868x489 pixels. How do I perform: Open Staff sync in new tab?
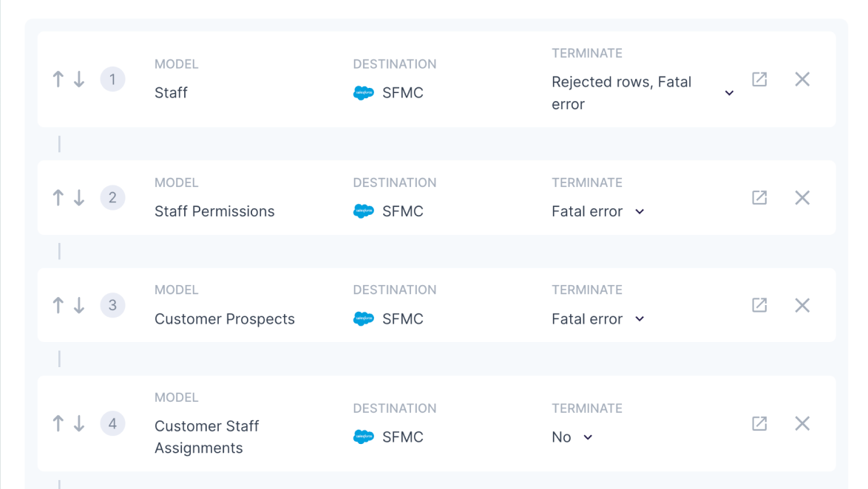coord(759,79)
